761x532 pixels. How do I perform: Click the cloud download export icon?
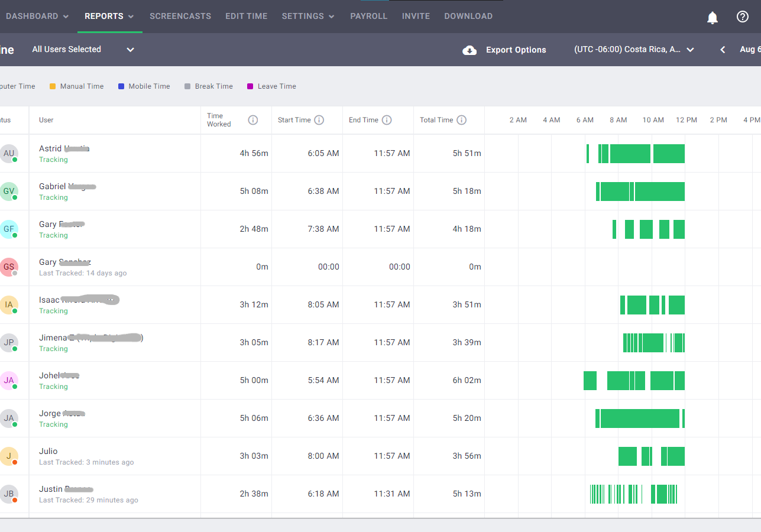pos(469,50)
